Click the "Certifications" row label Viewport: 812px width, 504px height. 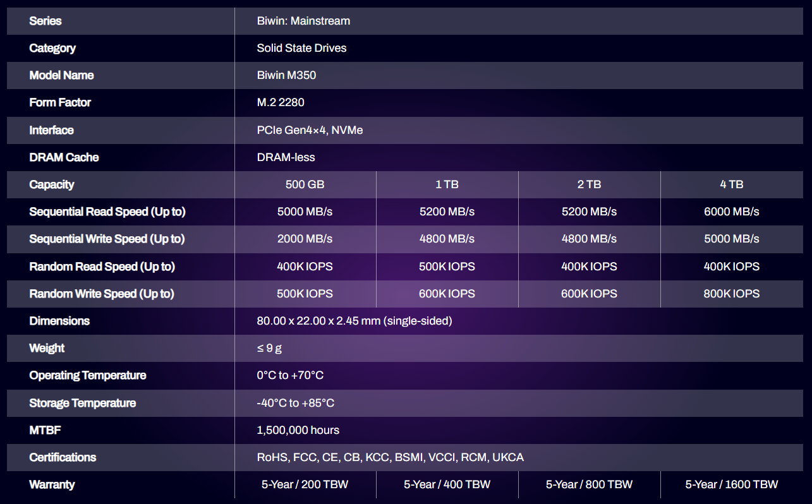pos(63,457)
